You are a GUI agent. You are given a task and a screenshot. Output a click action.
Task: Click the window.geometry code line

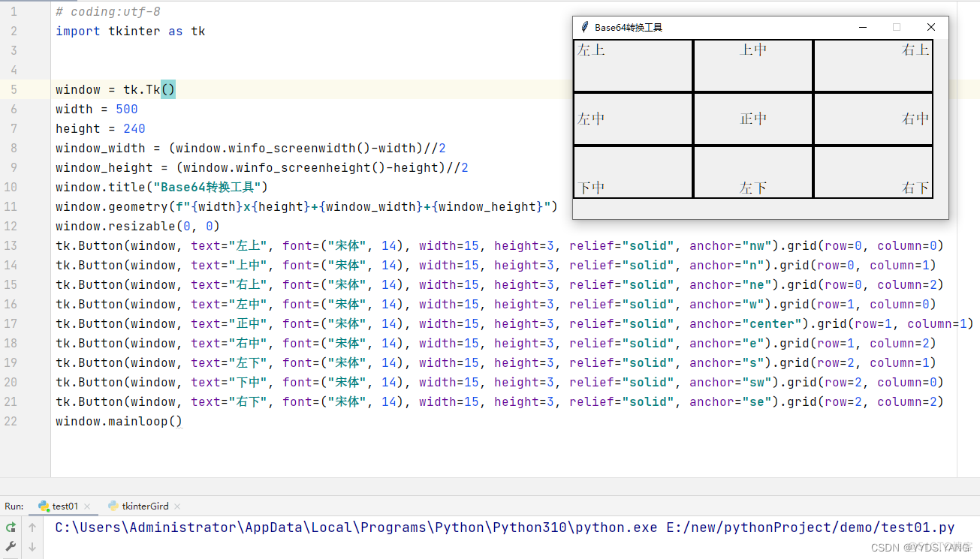tap(307, 207)
